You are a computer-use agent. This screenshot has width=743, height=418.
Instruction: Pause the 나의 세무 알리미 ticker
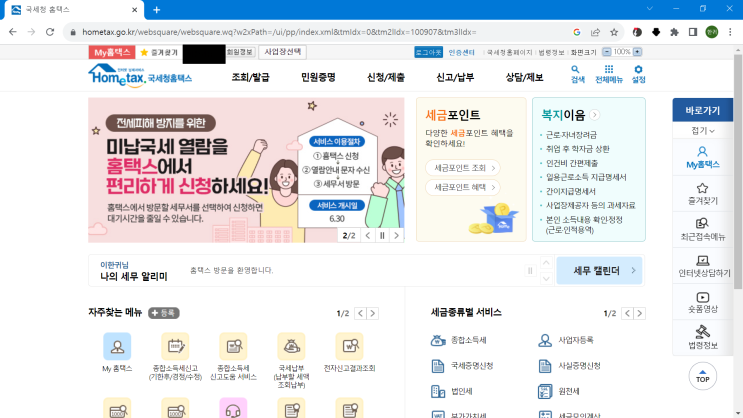(x=530, y=271)
